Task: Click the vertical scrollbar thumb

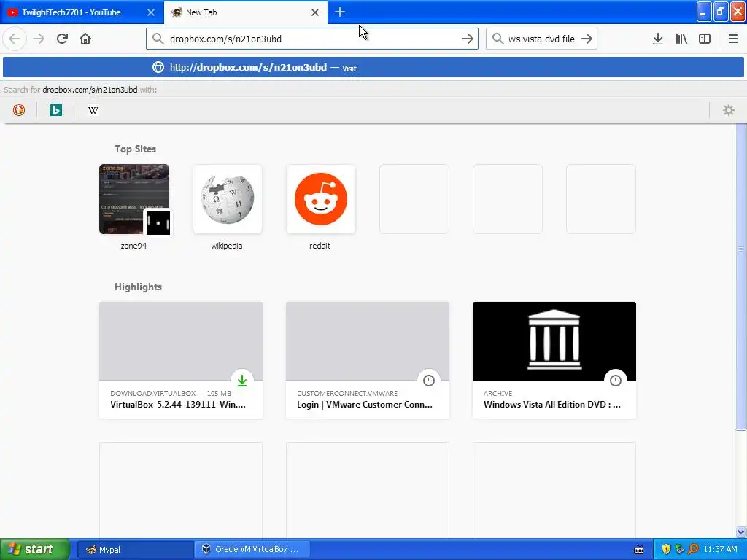Action: [741, 276]
